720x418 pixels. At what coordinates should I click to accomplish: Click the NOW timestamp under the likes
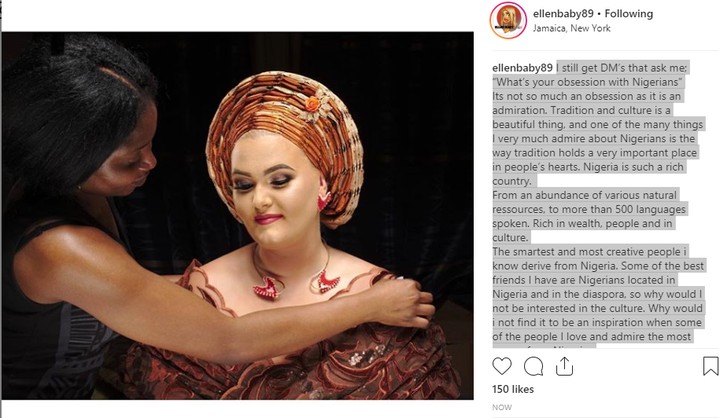tap(502, 407)
